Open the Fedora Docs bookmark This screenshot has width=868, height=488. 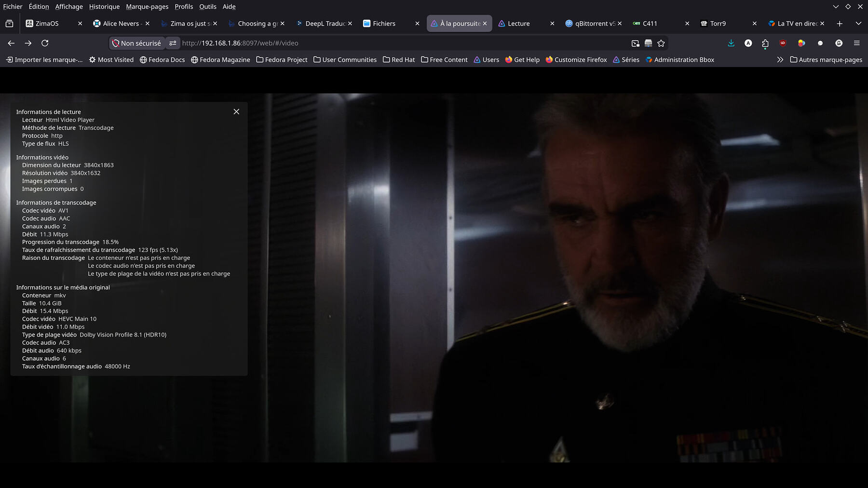coord(162,60)
